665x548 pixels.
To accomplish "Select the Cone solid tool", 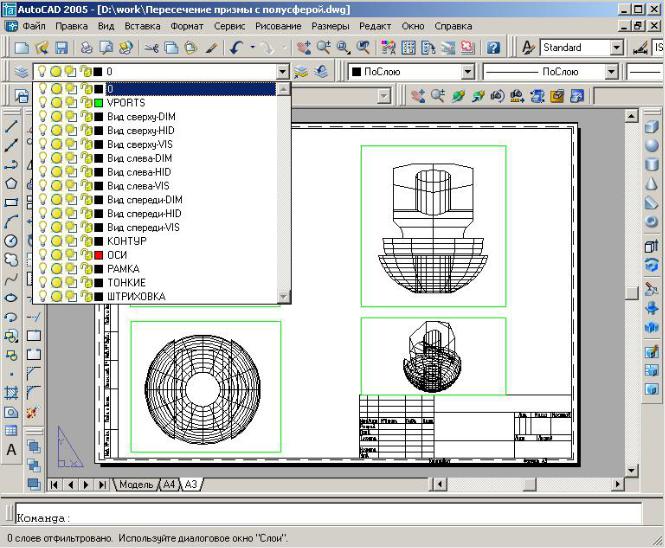I will point(651,183).
